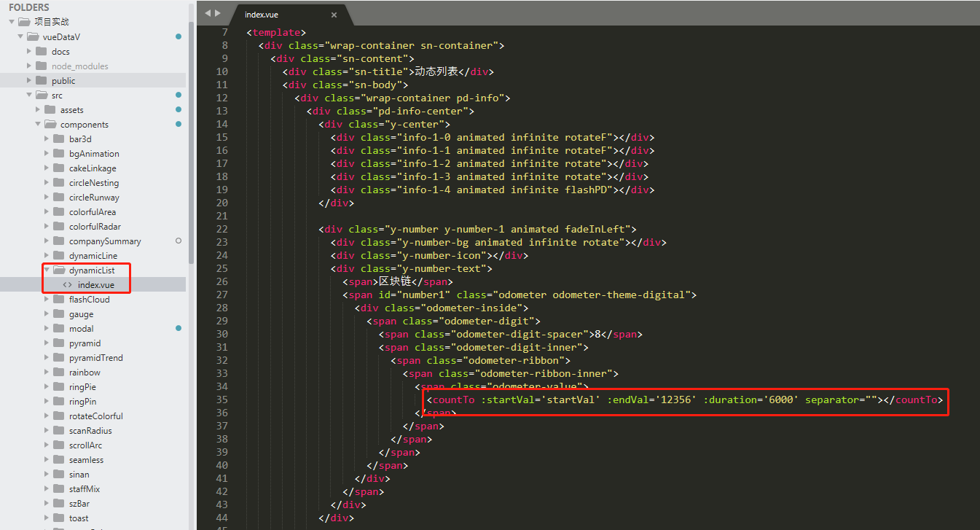This screenshot has height=530, width=980.
Task: Select the index.vue editor tab
Action: tap(291, 15)
